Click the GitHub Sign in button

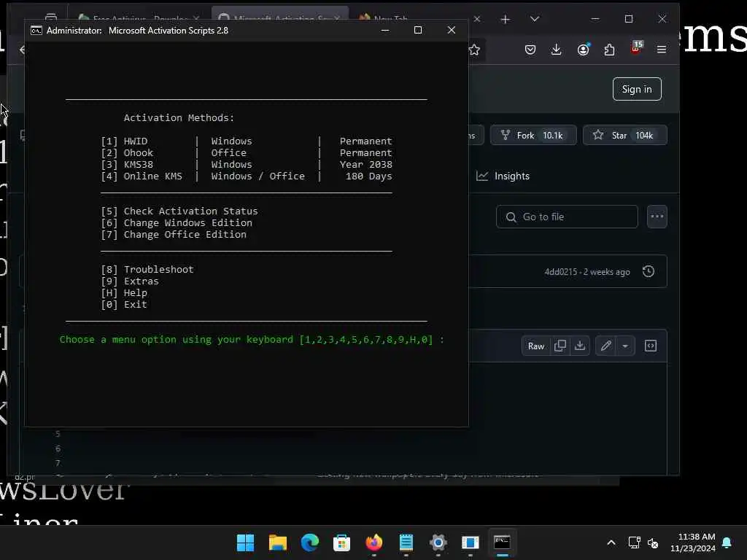click(x=636, y=89)
